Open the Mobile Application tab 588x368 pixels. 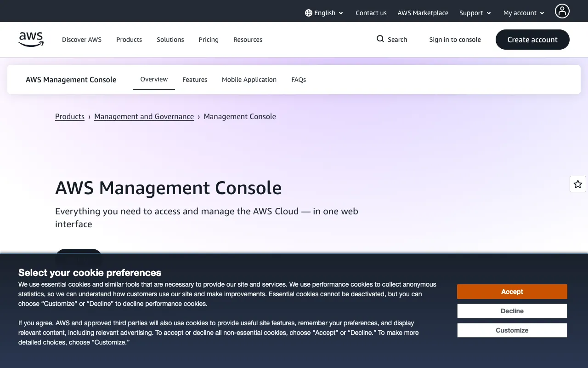coord(249,79)
